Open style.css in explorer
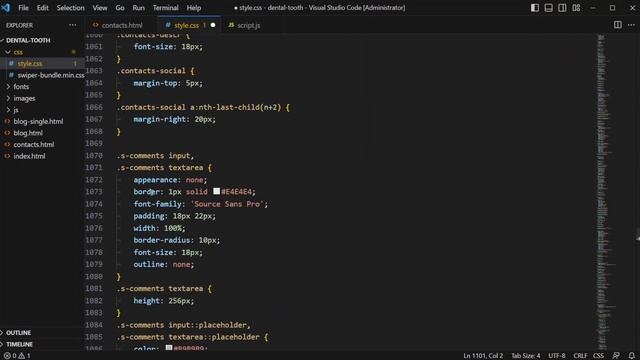This screenshot has width=640, height=360. coord(30,63)
